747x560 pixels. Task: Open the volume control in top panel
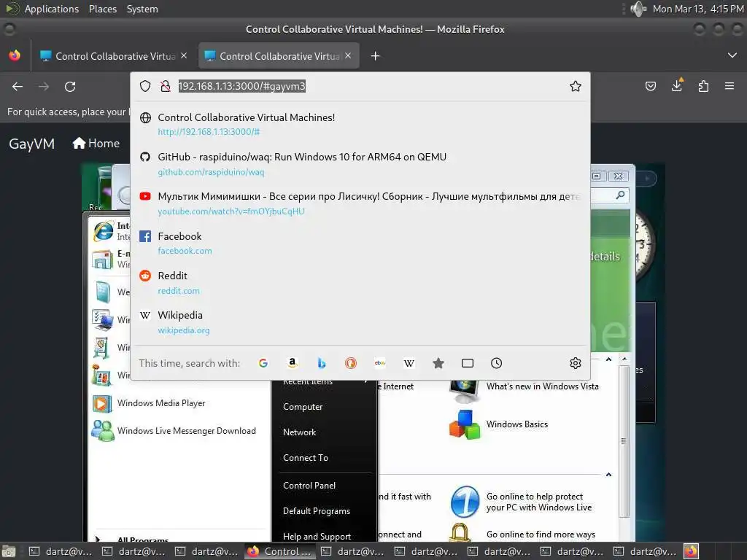[638, 9]
